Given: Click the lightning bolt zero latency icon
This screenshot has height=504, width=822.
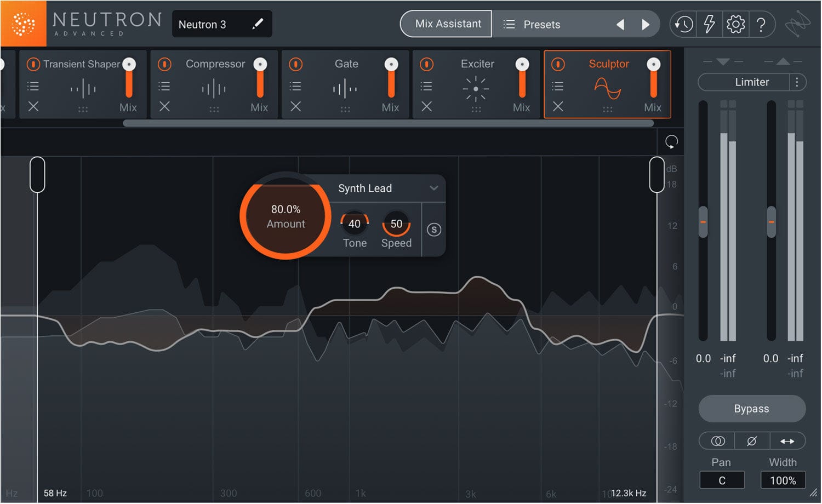Looking at the screenshot, I should (710, 24).
